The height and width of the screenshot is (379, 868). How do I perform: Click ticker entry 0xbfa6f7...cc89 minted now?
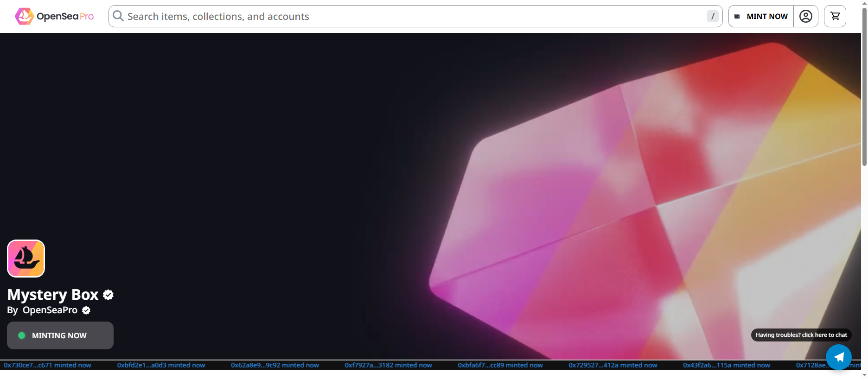500,365
